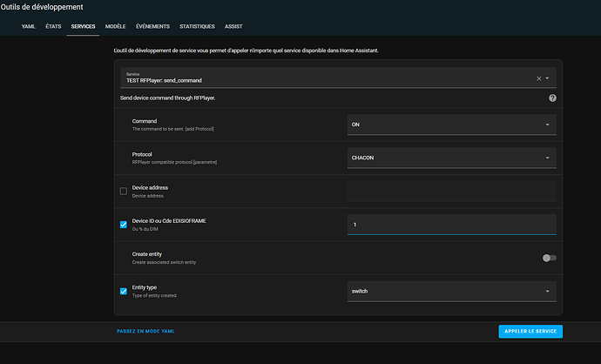Screen dimensions: 601x364
Task: Open the MODÈLE tab
Action: pyautogui.click(x=115, y=26)
